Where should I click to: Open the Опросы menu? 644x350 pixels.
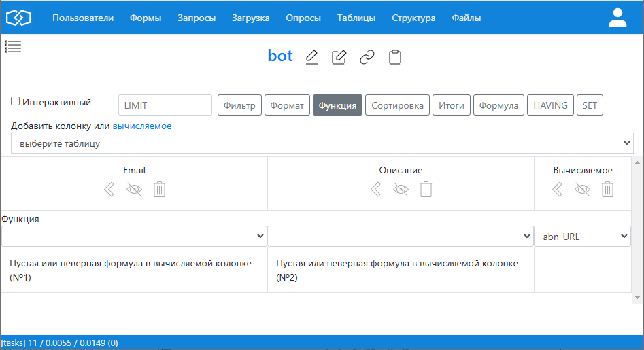click(303, 18)
